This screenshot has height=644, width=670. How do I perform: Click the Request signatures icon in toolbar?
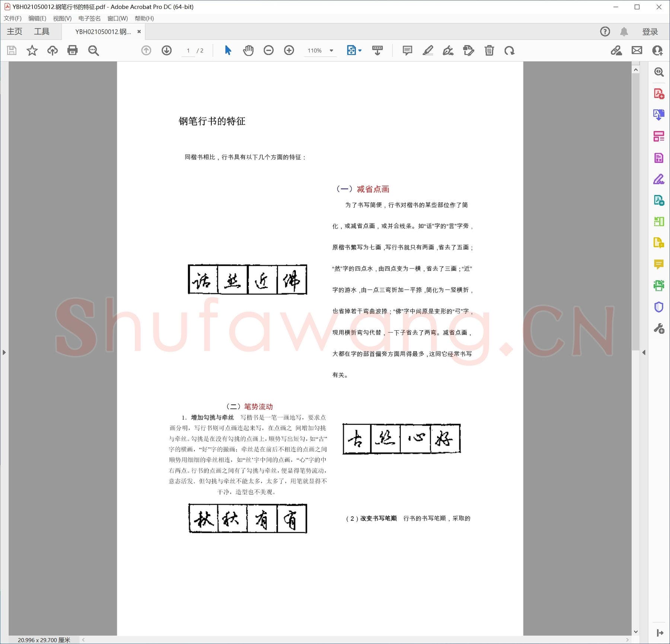616,50
